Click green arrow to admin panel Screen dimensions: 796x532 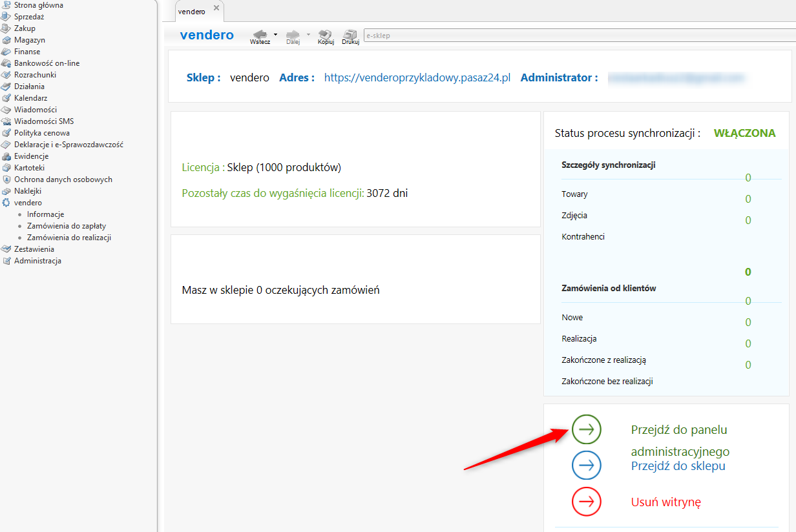587,429
